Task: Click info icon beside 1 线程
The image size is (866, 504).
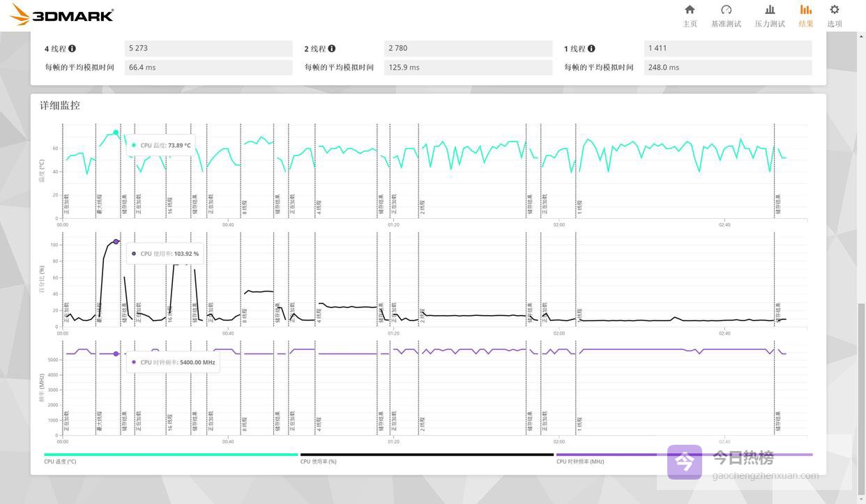Action: (591, 49)
